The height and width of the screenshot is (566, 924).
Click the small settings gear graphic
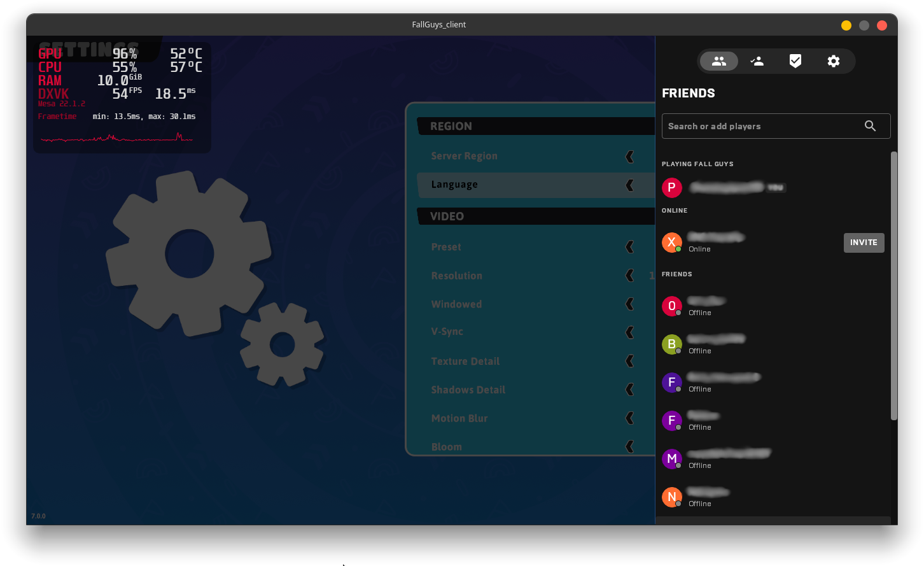[x=283, y=344]
